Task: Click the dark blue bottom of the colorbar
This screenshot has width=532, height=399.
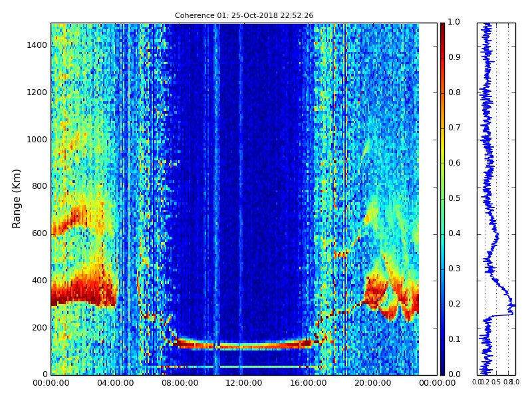Action: 442,368
